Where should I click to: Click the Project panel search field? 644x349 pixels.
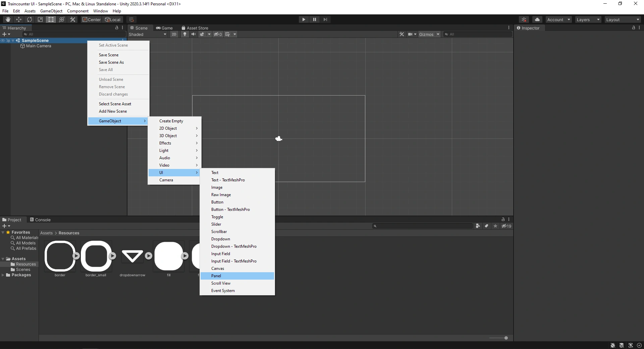423,226
